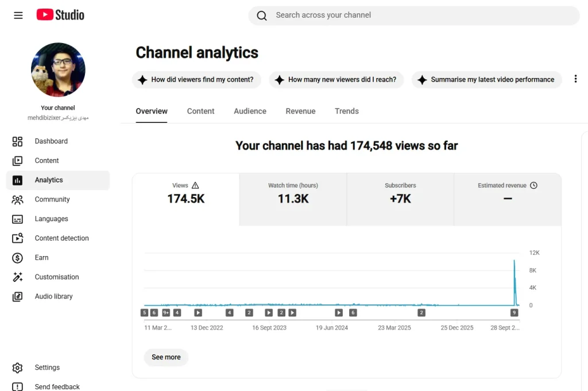Ask 'How many new viewers did I reach?'
Image resolution: width=588 pixels, height=391 pixels.
click(x=336, y=80)
